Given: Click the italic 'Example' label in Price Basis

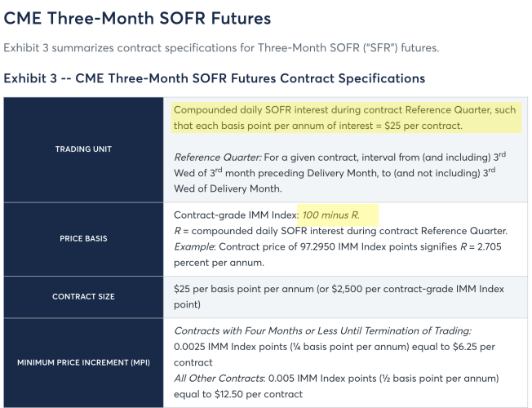Looking at the screenshot, I should coord(194,246).
